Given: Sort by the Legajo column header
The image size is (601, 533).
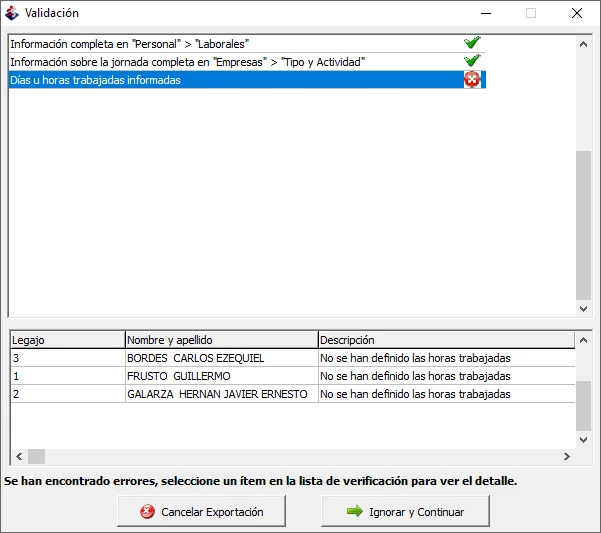Looking at the screenshot, I should 68,340.
